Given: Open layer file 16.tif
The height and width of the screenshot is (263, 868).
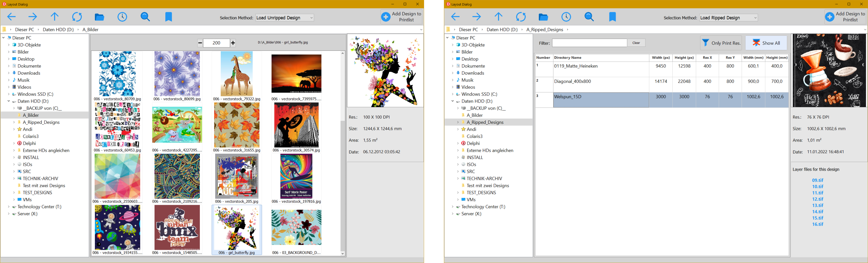Looking at the screenshot, I should (x=817, y=224).
